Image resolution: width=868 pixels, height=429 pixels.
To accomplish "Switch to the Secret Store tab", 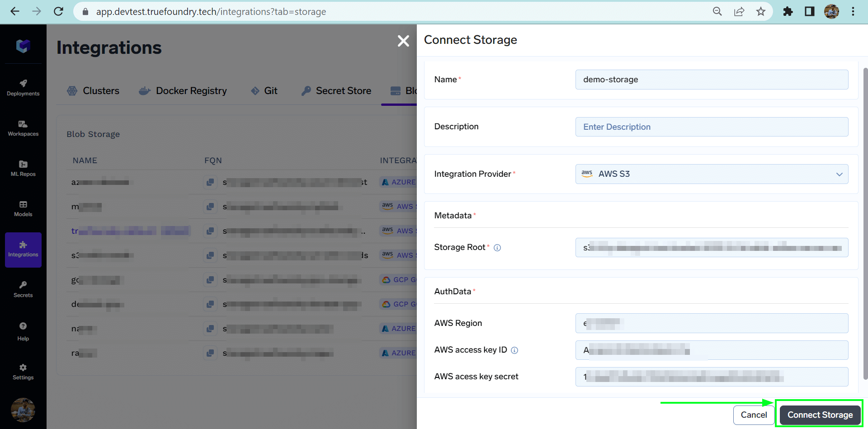I will point(336,91).
